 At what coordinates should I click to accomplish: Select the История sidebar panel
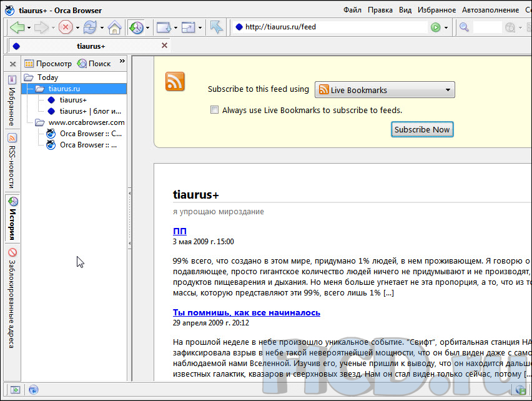click(x=12, y=219)
